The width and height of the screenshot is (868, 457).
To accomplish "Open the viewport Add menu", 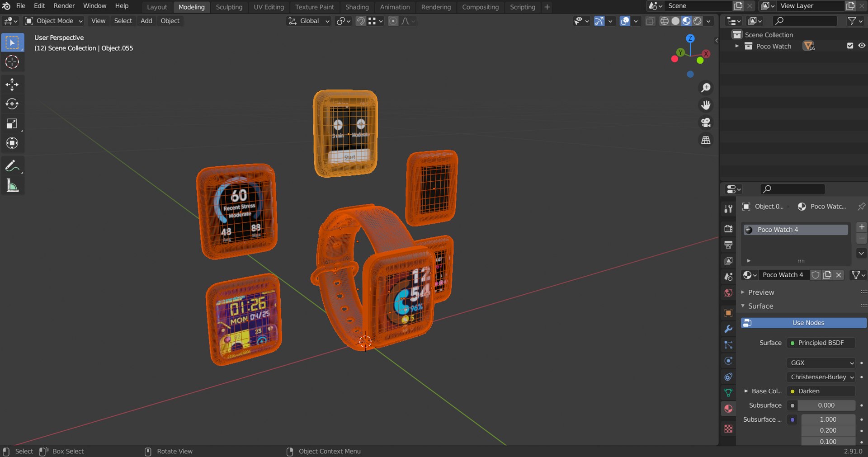I will point(146,21).
